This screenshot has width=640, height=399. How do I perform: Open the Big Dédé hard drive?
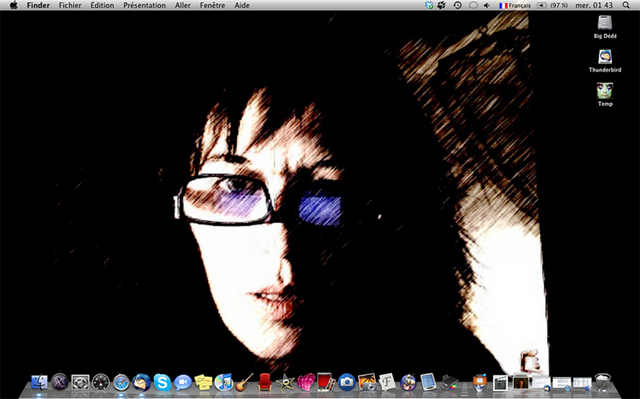coord(605,27)
